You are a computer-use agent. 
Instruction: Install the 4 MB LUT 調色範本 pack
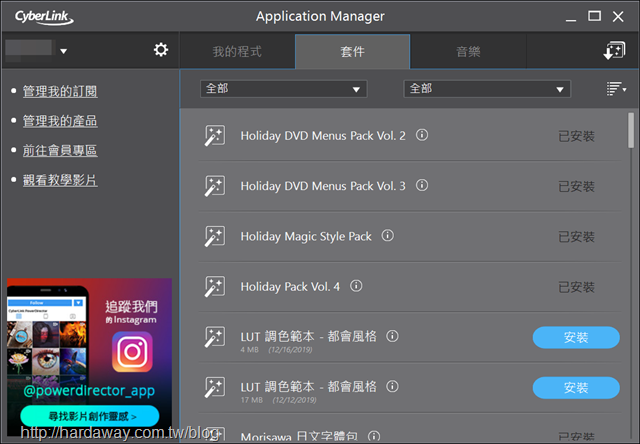(576, 337)
